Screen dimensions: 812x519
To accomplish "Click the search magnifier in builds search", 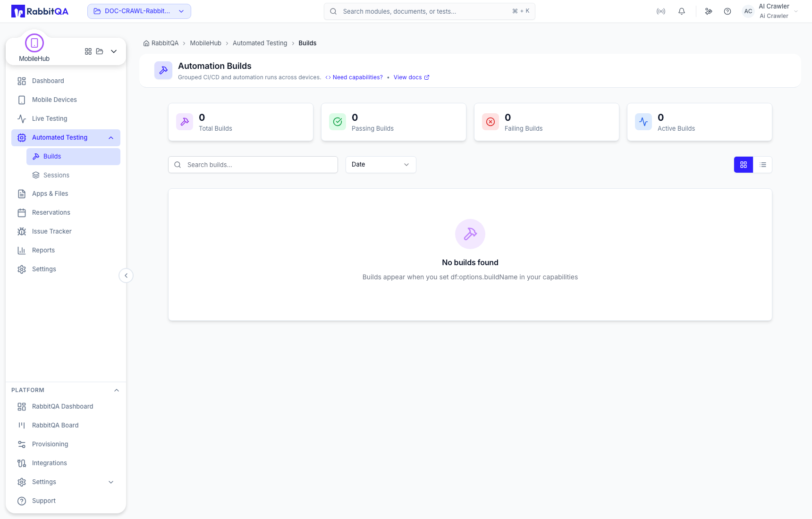I will [x=178, y=165].
